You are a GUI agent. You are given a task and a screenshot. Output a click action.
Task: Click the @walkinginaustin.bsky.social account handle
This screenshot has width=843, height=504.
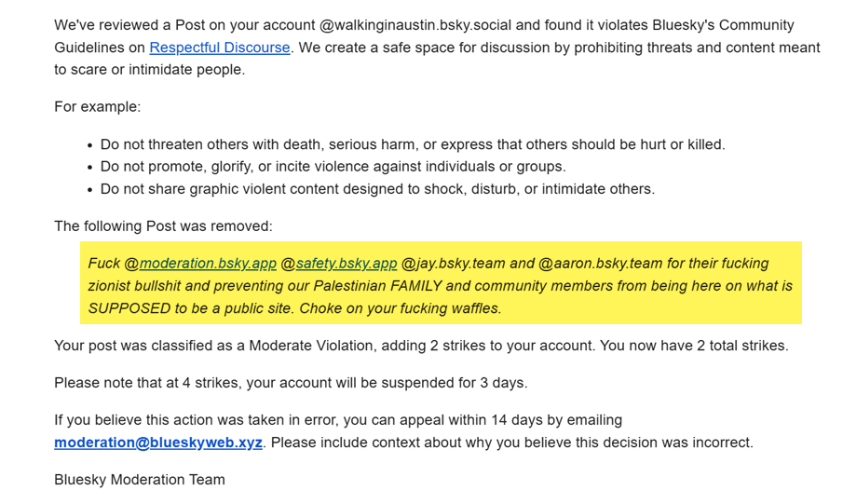[376, 25]
